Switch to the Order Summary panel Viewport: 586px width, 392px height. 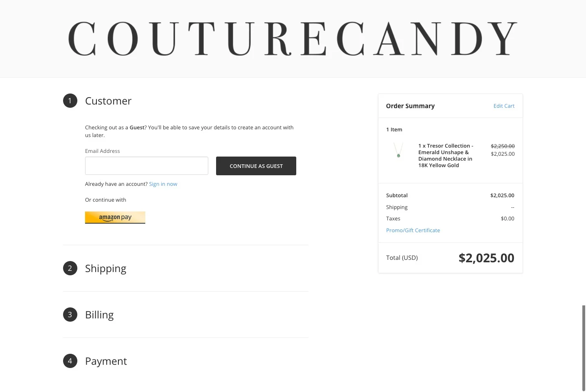(410, 106)
